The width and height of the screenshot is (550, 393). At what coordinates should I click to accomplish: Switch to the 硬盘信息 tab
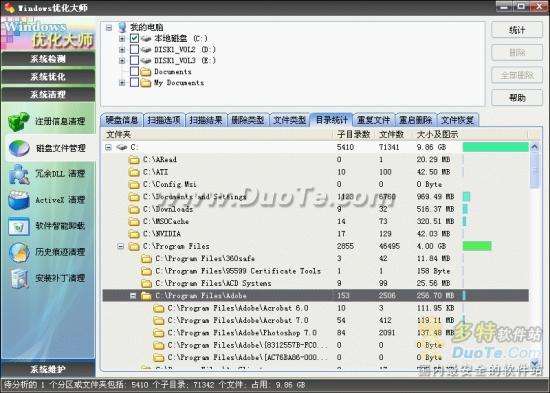[x=122, y=120]
